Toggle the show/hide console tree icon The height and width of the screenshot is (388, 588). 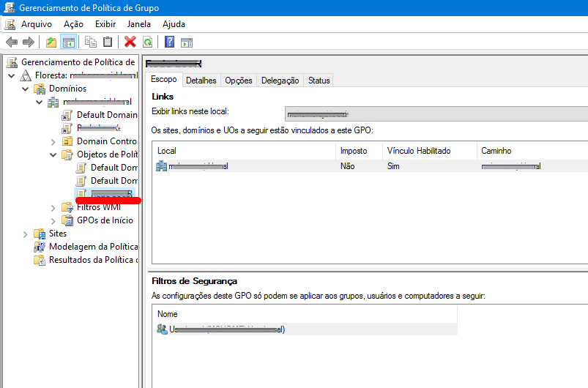(68, 42)
